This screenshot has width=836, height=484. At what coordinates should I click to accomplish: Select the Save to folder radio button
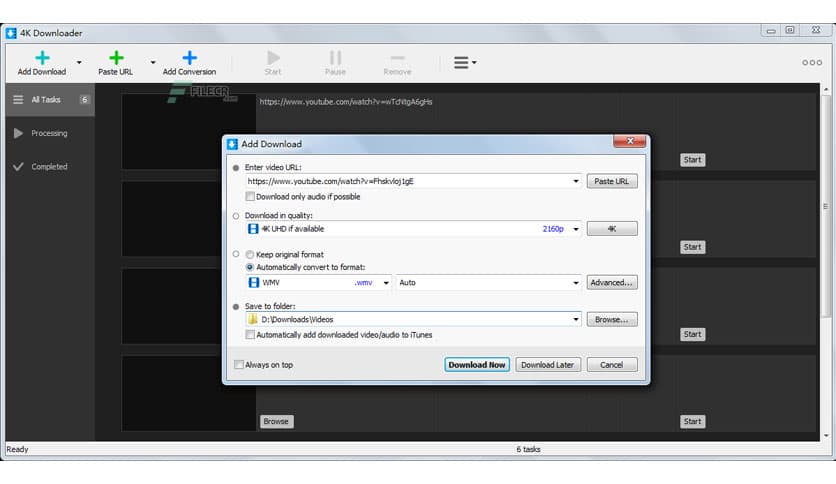pos(236,306)
